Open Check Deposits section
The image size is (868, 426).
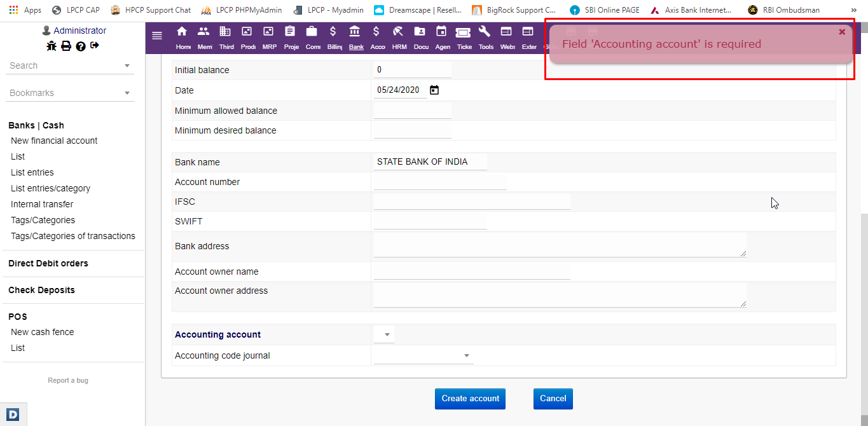pyautogui.click(x=41, y=290)
